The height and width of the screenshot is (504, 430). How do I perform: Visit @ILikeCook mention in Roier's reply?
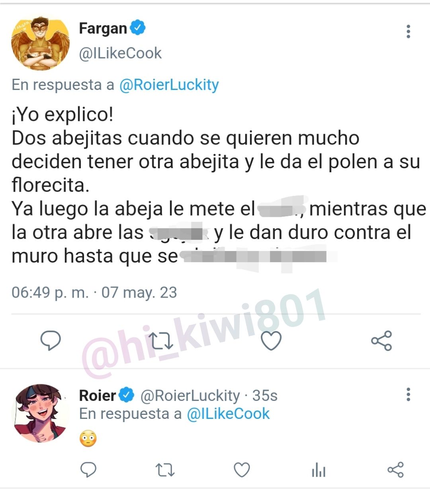(228, 414)
